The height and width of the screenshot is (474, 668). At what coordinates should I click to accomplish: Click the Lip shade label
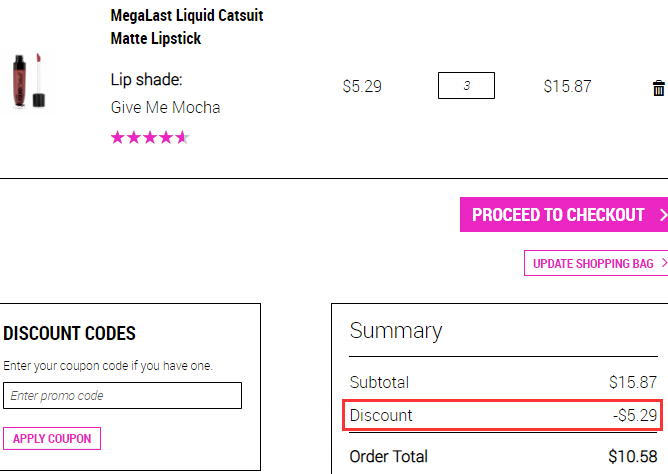click(147, 80)
